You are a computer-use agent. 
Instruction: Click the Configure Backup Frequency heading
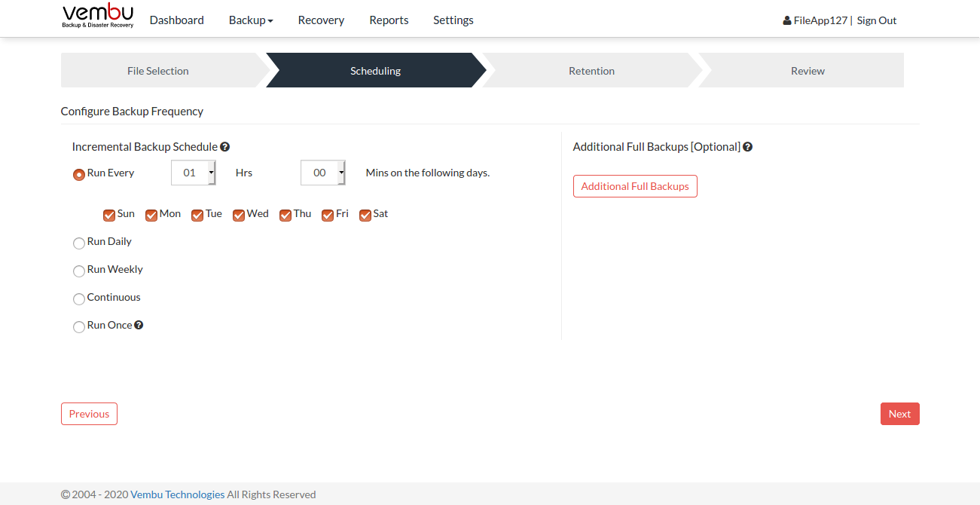click(x=132, y=111)
